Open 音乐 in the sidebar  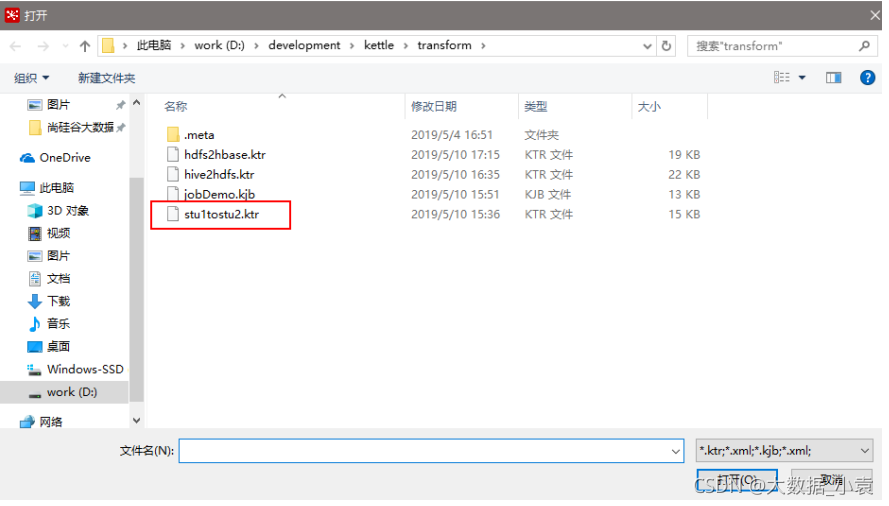pyautogui.click(x=58, y=324)
